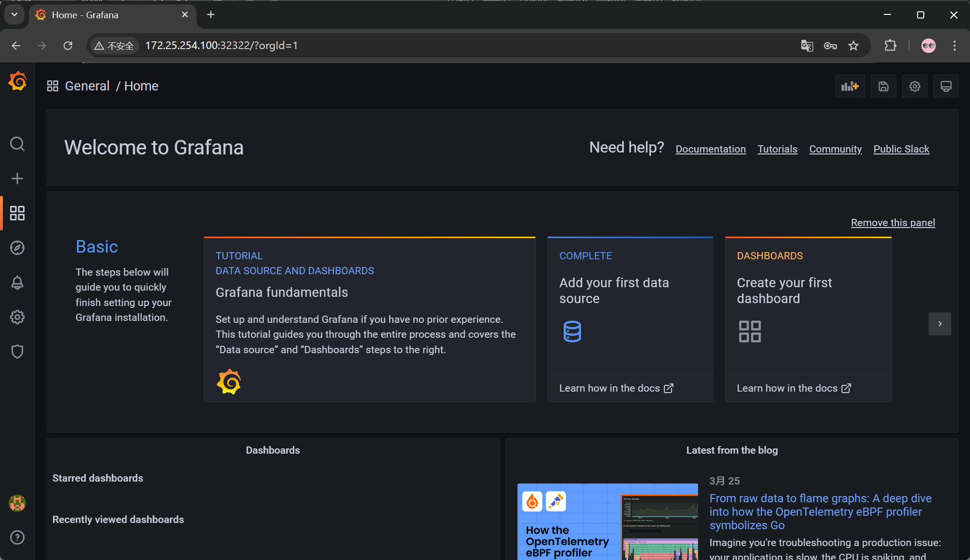Open the OpenTelemetry eBPF blog thumbnail

(x=608, y=522)
